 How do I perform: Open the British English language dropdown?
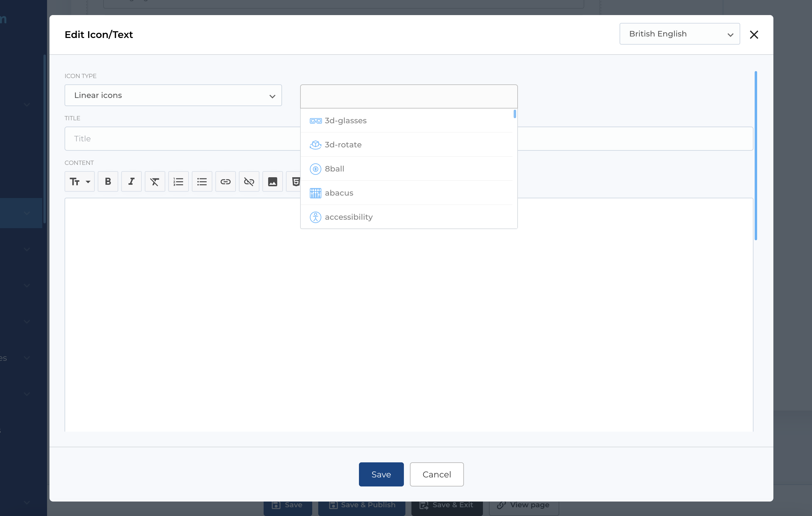pos(679,34)
